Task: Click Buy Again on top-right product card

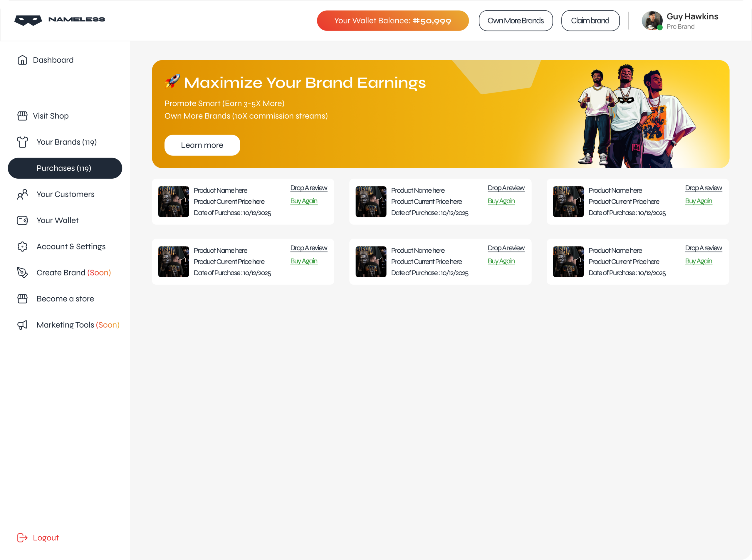Action: tap(699, 201)
